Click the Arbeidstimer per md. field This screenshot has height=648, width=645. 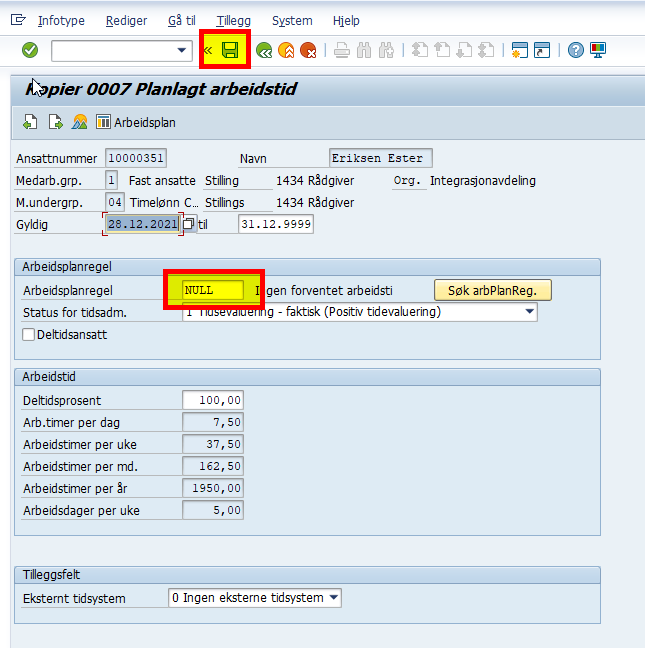coord(213,466)
